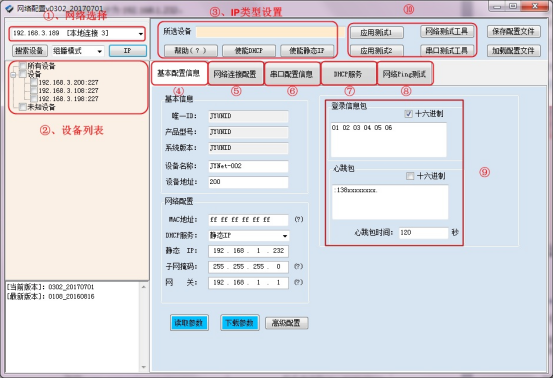
Task: Check 十六进制 for 心跳包
Action: [410, 176]
